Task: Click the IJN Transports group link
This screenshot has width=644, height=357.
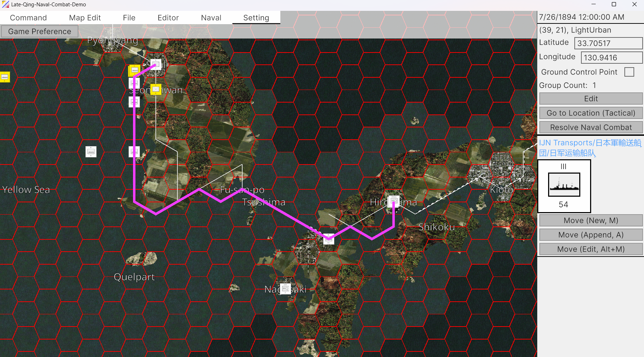Action: pos(590,148)
